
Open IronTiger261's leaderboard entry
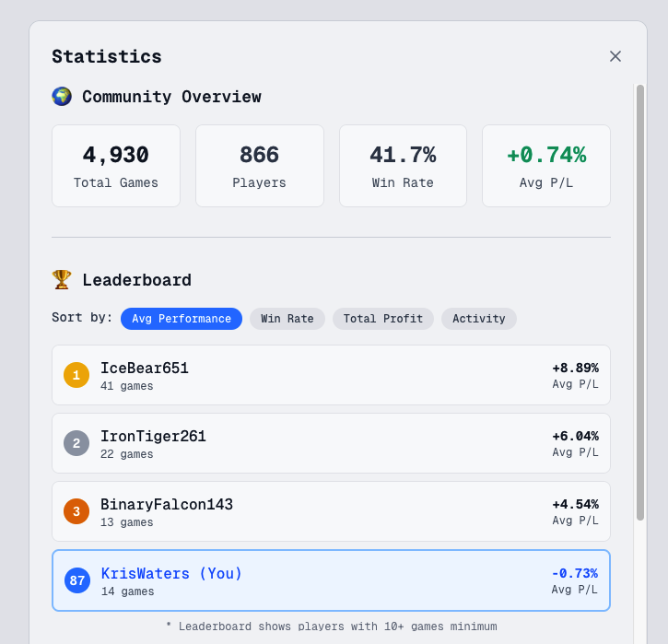[331, 443]
